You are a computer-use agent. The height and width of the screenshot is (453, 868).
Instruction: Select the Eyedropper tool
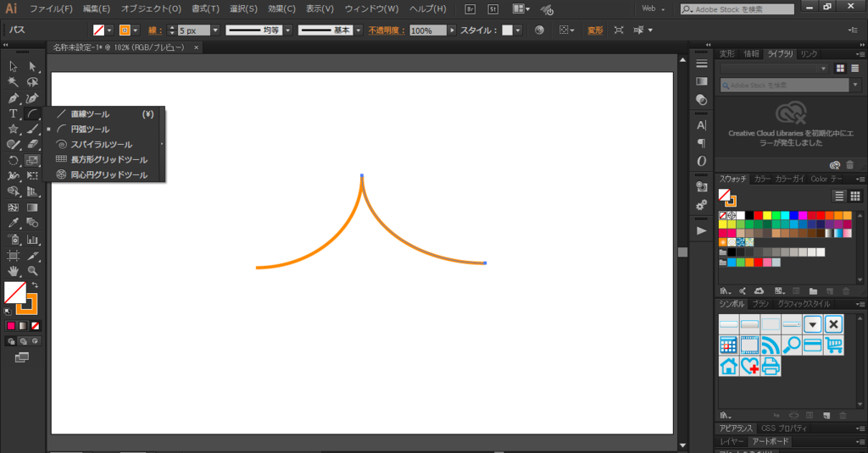[x=13, y=223]
